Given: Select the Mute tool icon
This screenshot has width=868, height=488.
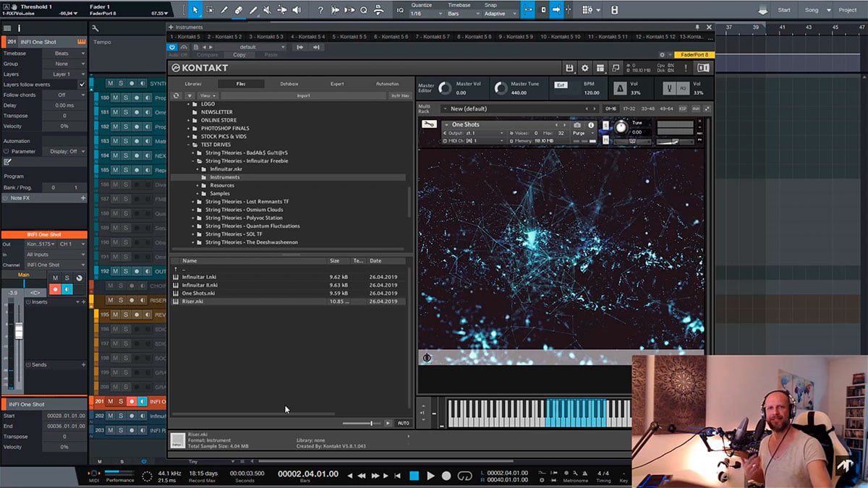Looking at the screenshot, I should coord(268,10).
